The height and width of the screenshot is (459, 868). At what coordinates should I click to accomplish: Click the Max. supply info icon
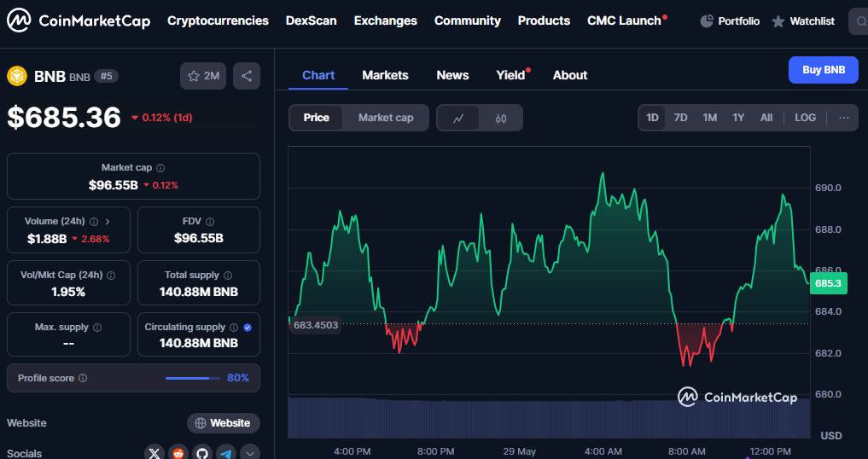[x=97, y=328]
